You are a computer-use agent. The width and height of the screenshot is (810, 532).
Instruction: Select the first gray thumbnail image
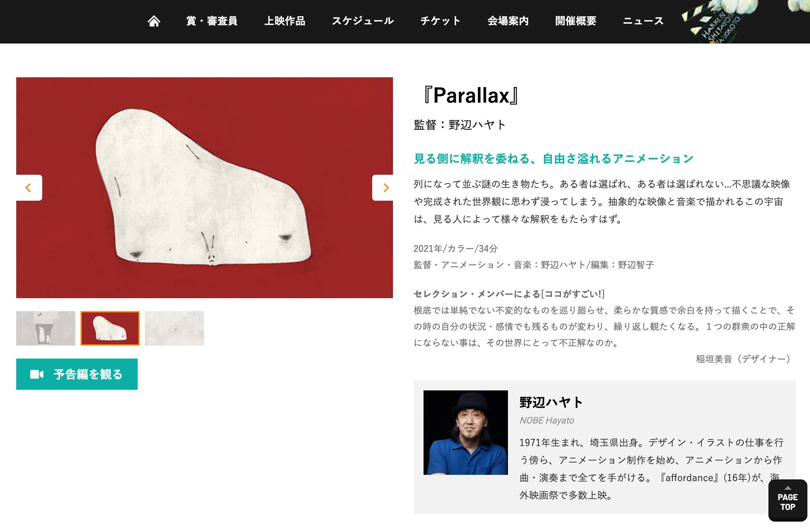coord(46,328)
